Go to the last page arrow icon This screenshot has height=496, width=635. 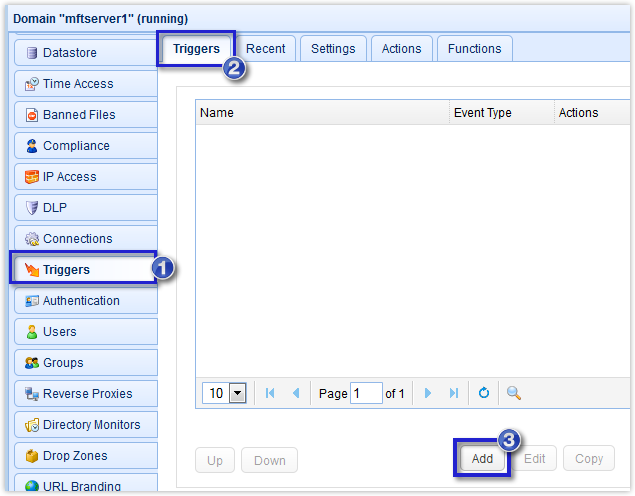454,393
